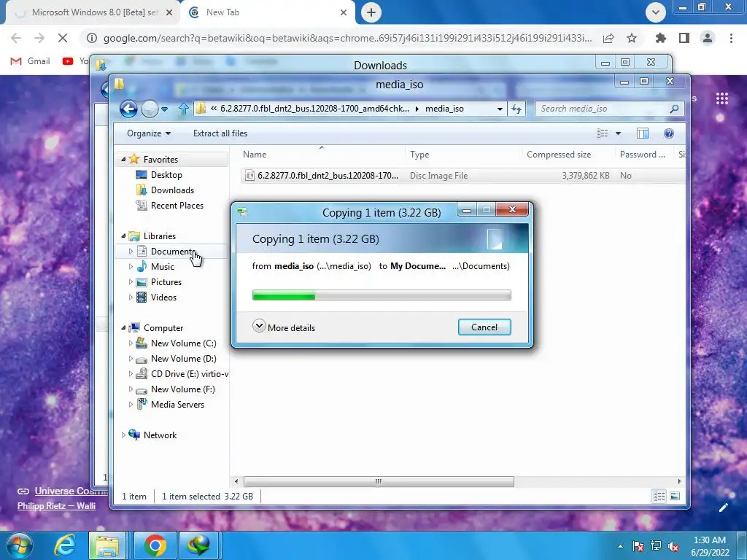The width and height of the screenshot is (747, 560).
Task: Collapse the Libraries group
Action: pos(123,236)
